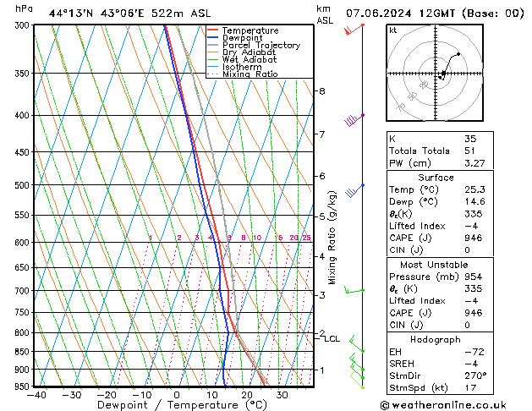
Task: Click the purple wind barb at 400 hPa
Action: tap(354, 120)
